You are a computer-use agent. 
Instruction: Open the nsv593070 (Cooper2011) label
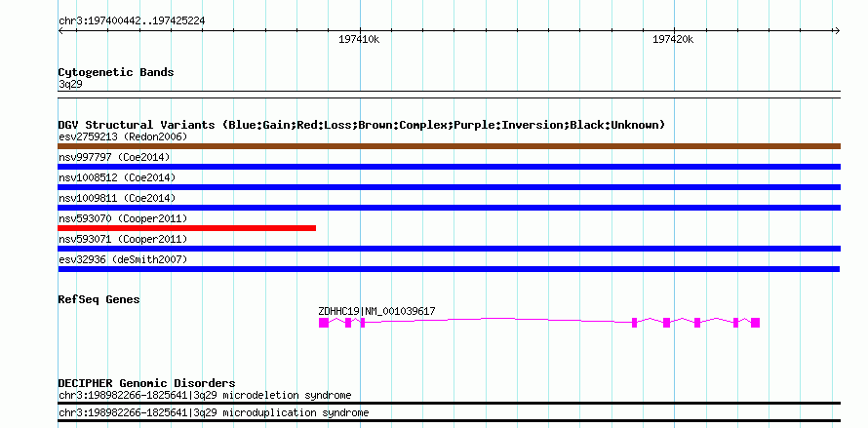point(123,218)
